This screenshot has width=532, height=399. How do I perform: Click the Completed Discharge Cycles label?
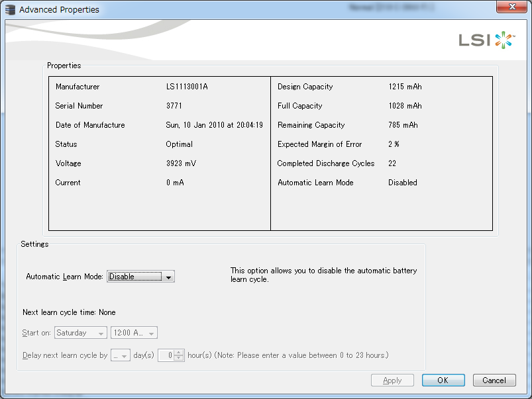326,163
